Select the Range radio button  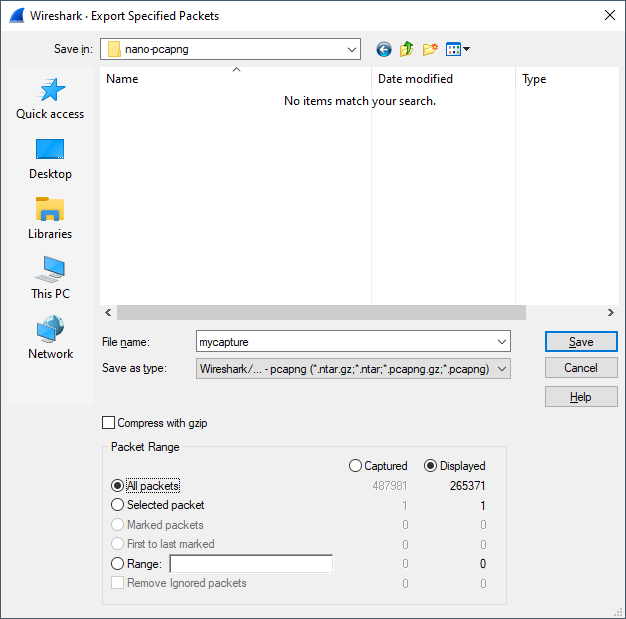tap(117, 563)
